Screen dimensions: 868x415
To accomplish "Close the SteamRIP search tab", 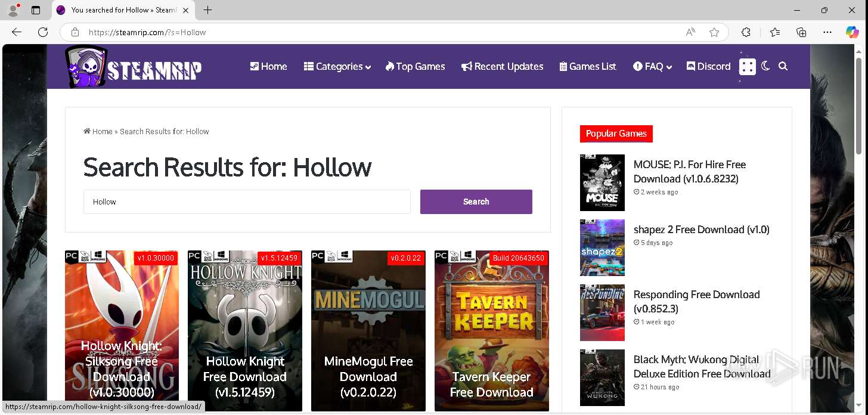I will 186,10.
